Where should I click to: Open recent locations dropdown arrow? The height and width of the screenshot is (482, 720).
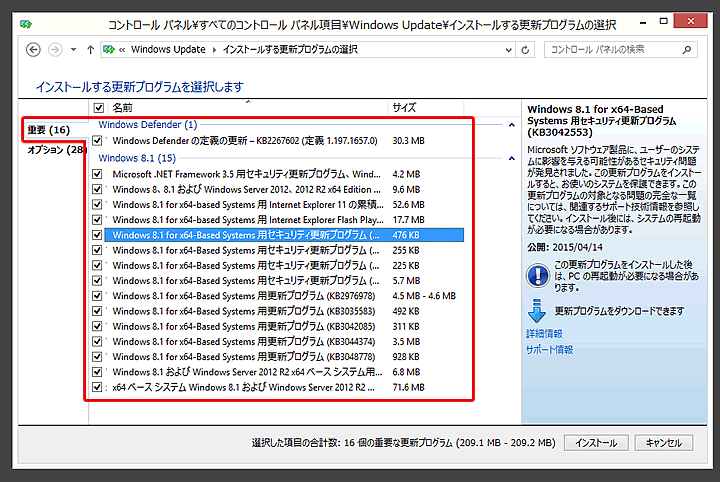tap(73, 50)
